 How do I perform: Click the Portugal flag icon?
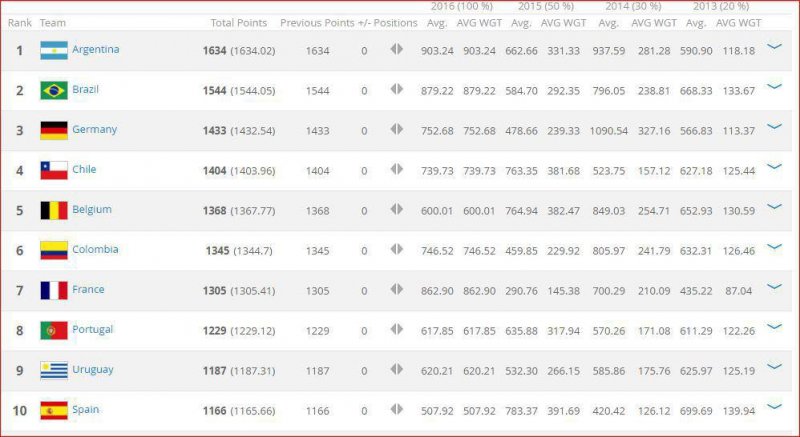tap(53, 330)
